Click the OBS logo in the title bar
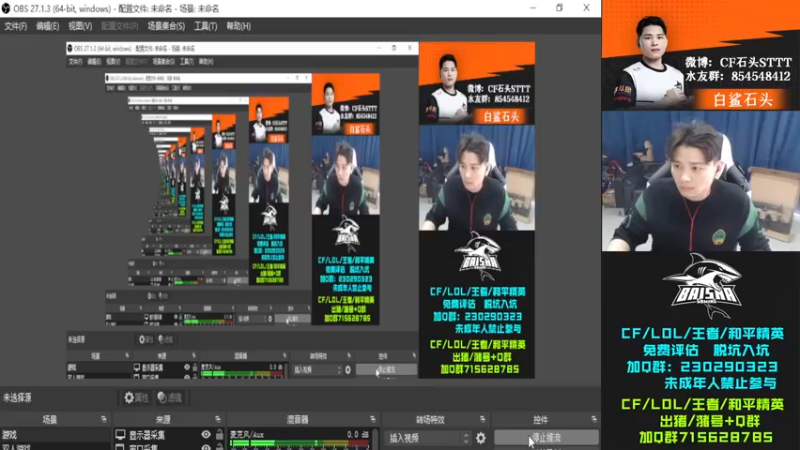800x450 pixels. pos(6,8)
